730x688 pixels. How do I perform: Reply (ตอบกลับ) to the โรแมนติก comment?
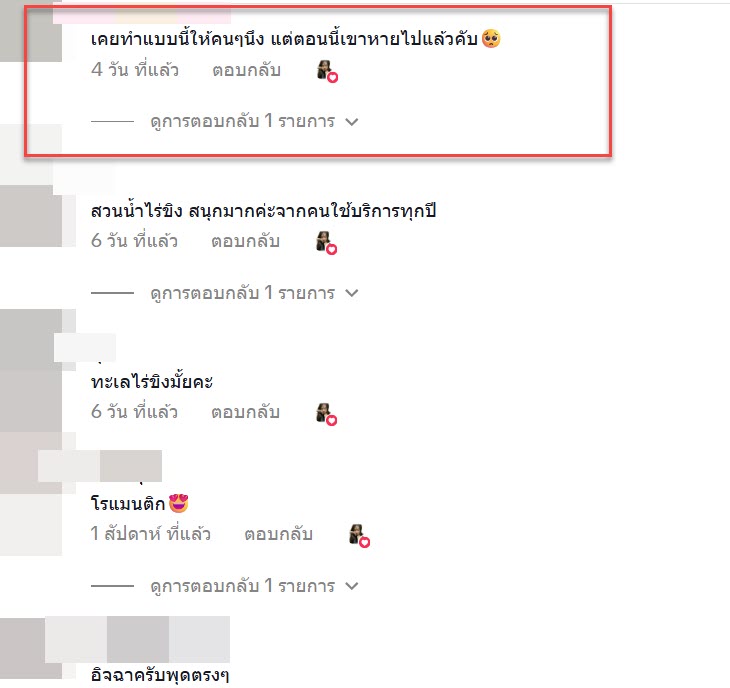click(278, 534)
